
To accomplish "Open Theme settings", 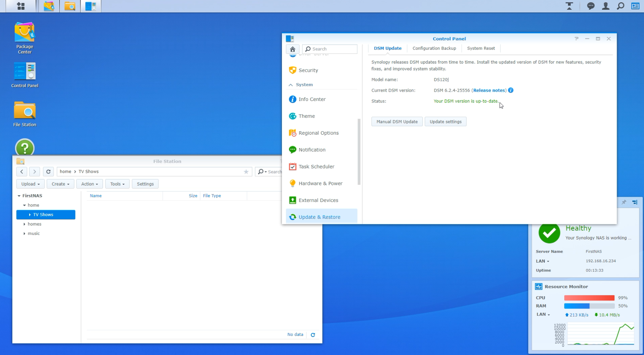I will coord(322,116).
